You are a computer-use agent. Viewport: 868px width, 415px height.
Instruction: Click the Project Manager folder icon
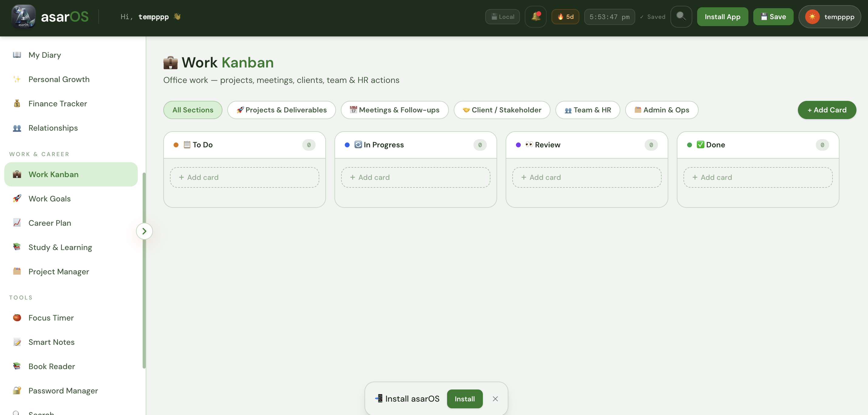point(17,272)
